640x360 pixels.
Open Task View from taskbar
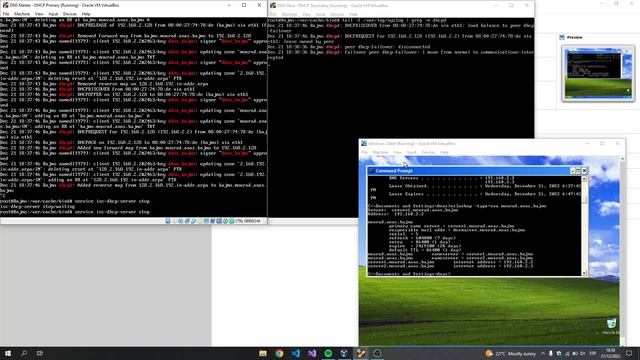(40, 353)
